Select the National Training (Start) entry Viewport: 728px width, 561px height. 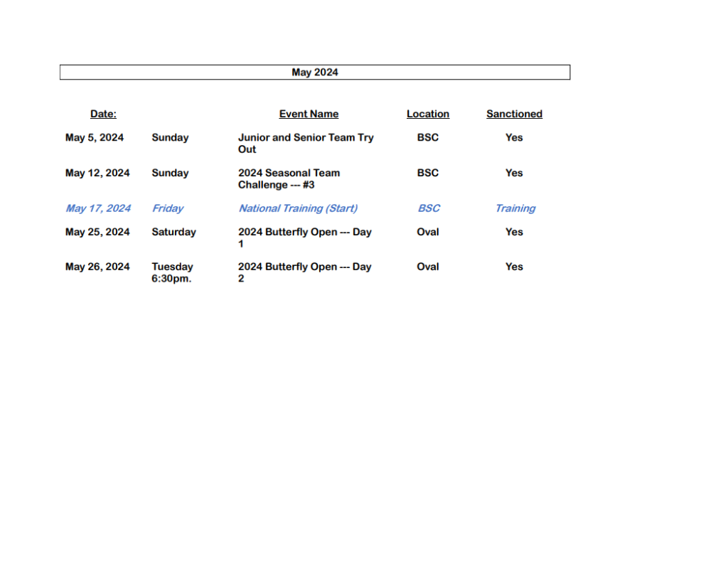pyautogui.click(x=298, y=208)
